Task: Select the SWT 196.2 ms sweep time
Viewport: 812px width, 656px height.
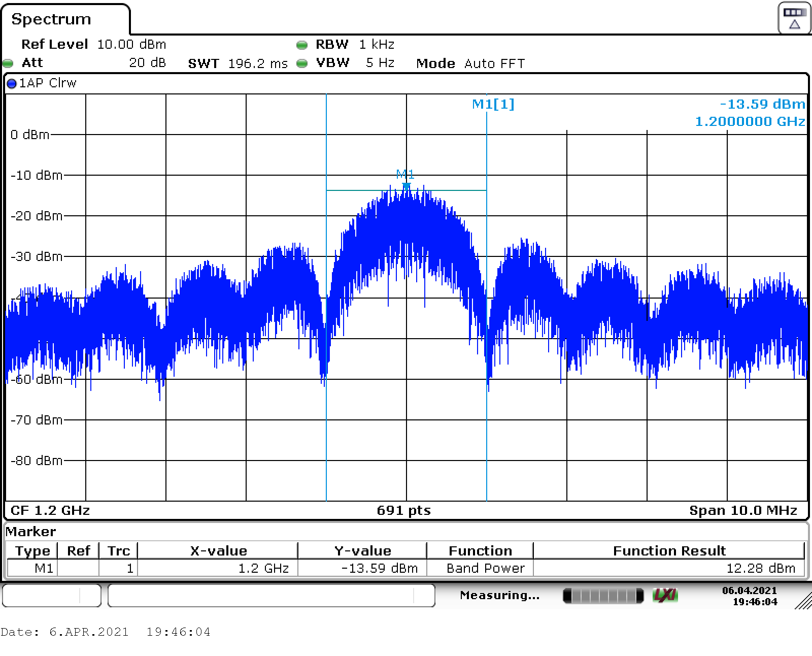Action: tap(238, 63)
